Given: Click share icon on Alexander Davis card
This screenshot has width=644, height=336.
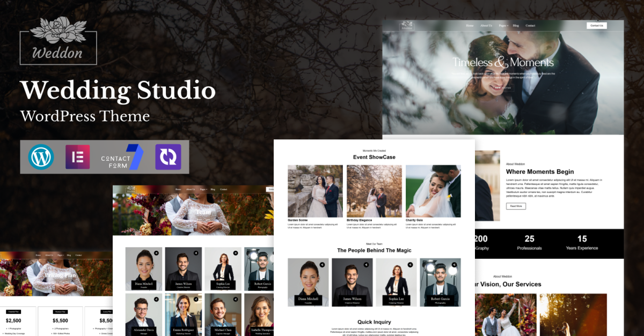Looking at the screenshot, I should pyautogui.click(x=156, y=298).
